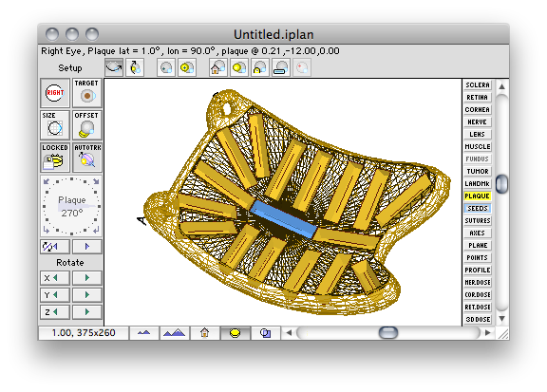Toggle the LOCKED plaque padlock

55,158
